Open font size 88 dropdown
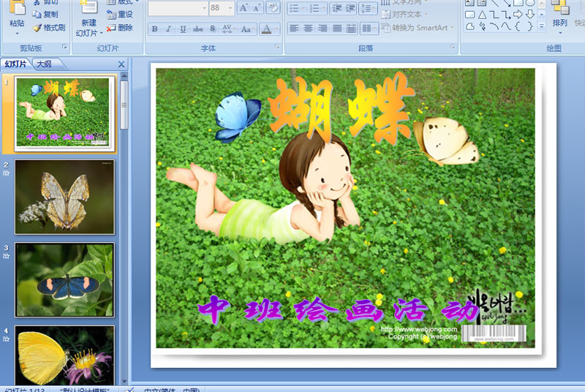This screenshot has width=585, height=392. coord(230,8)
